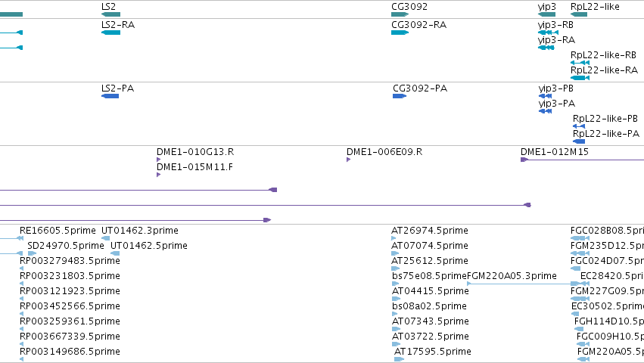Click the yip3 gene glyph
The image size is (644, 363).
[x=546, y=14]
